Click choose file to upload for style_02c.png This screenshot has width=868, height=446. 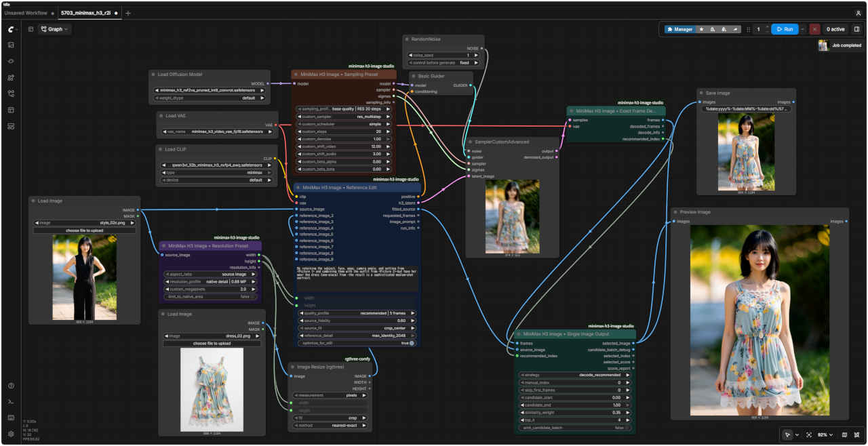85,230
